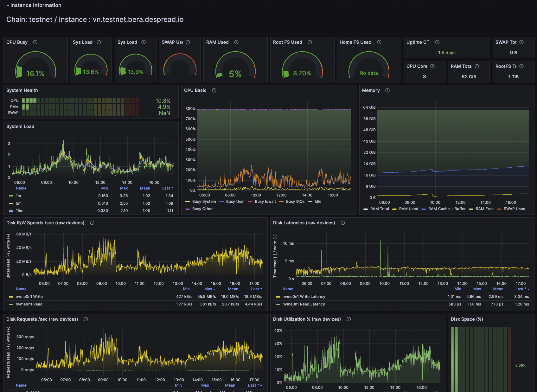Click the Memory panel info icon
537x392 pixels.
point(387,90)
